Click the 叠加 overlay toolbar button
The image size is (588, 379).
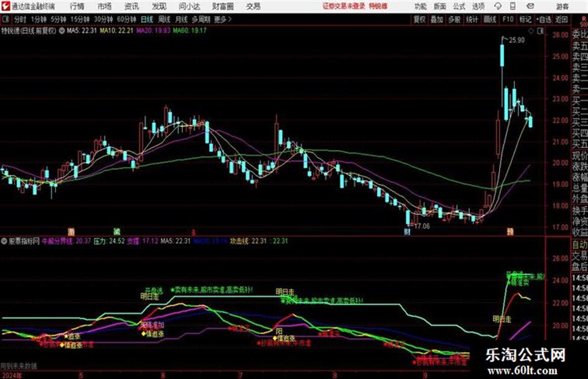[437, 19]
